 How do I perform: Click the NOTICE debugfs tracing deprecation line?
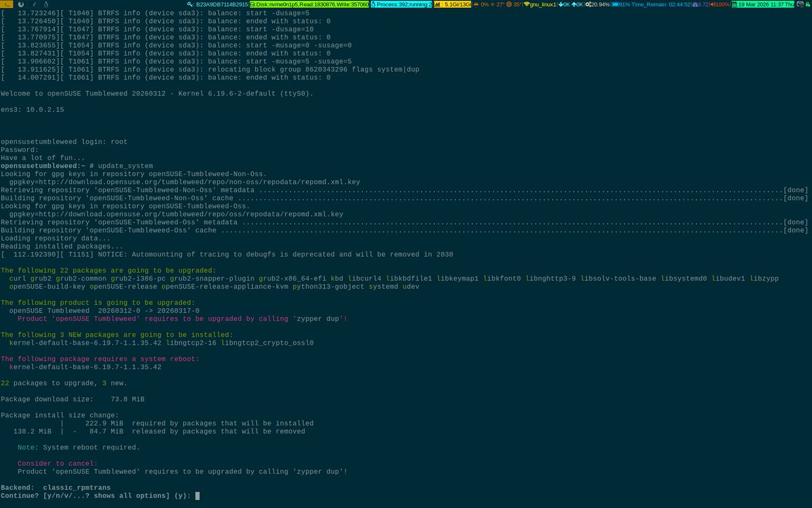[227, 254]
